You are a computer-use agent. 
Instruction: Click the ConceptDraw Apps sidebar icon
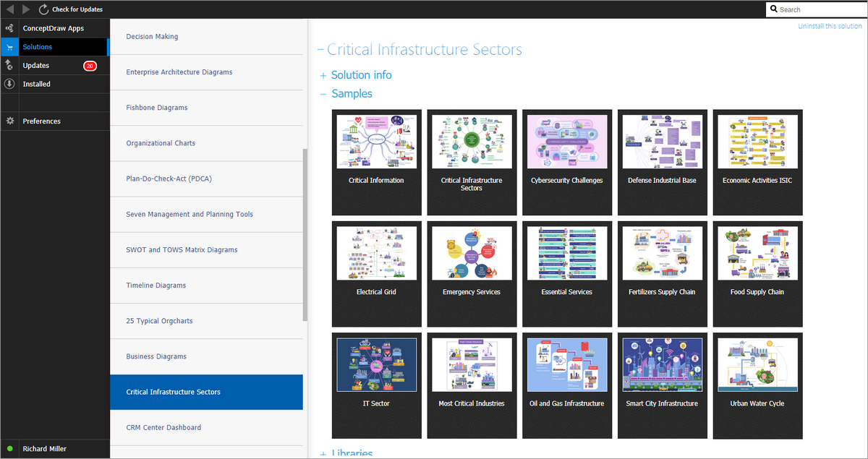coord(9,28)
